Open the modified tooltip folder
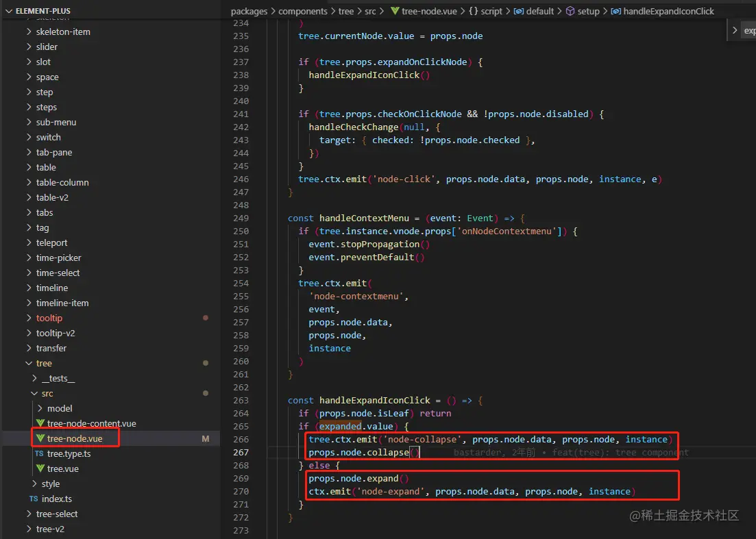The width and height of the screenshot is (756, 539). pos(49,318)
